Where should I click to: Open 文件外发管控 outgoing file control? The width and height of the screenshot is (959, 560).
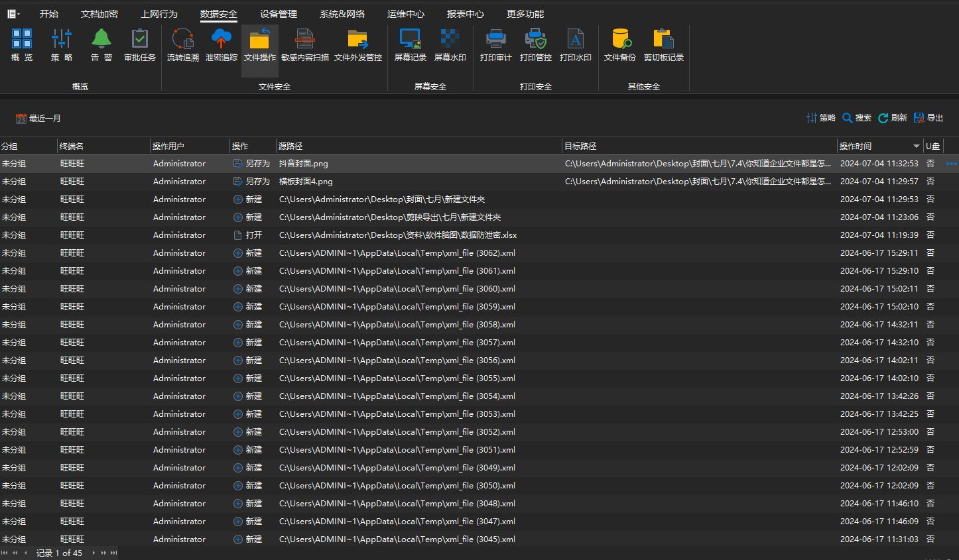click(x=358, y=45)
